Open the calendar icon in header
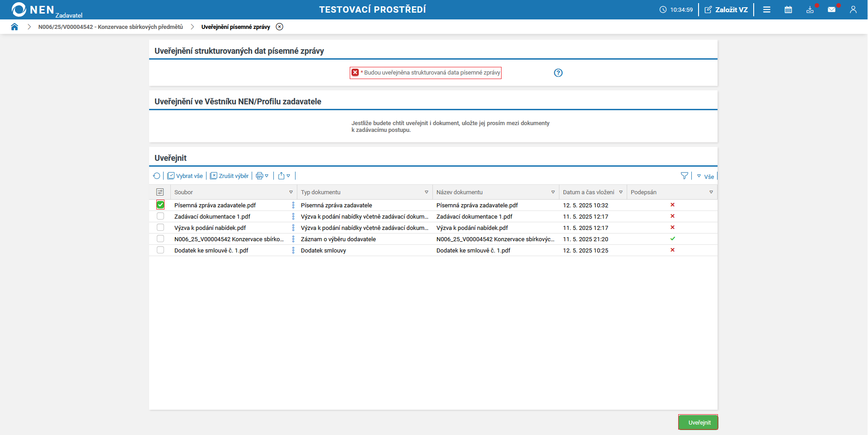This screenshot has height=435, width=868. pyautogui.click(x=788, y=9)
